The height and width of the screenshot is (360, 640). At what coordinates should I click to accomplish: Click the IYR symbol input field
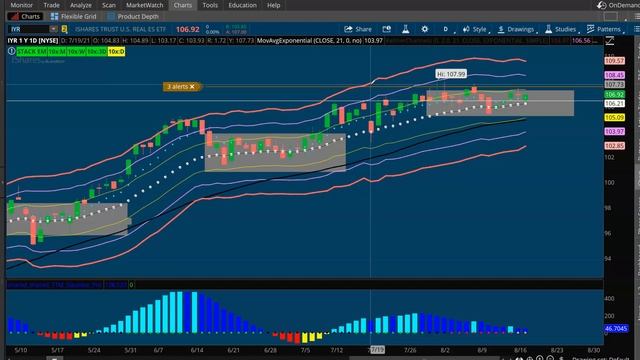29,29
